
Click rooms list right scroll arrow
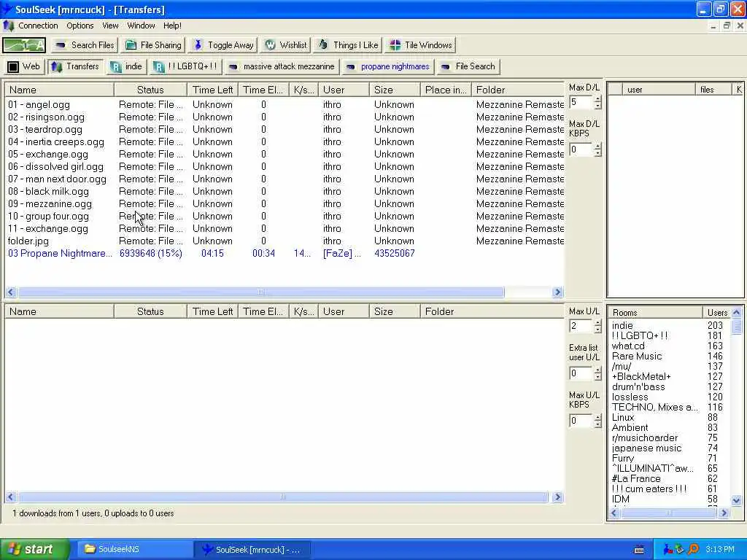(x=724, y=513)
